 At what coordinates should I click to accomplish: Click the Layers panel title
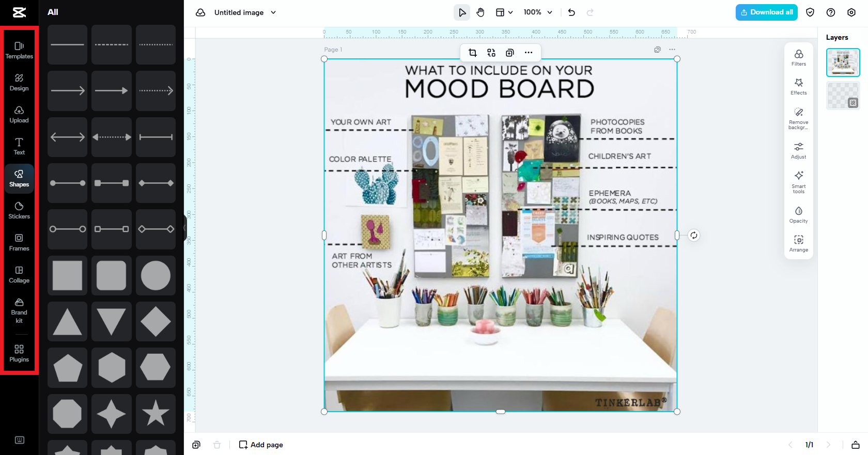click(837, 37)
